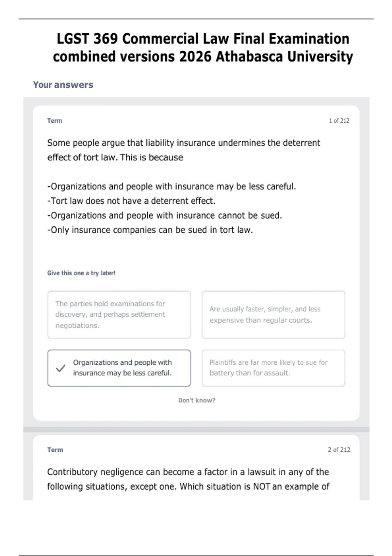Click the '-Organizations ... may be less careful' line

tap(172, 186)
